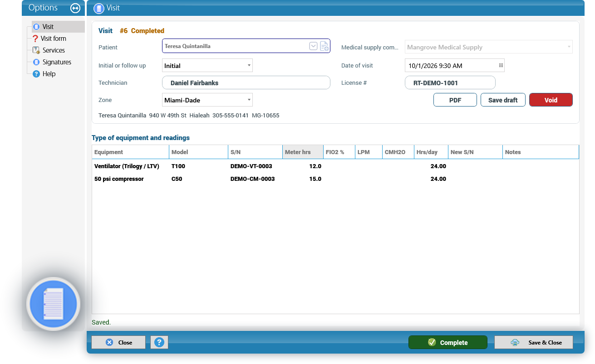Click the Save draft button

(503, 100)
